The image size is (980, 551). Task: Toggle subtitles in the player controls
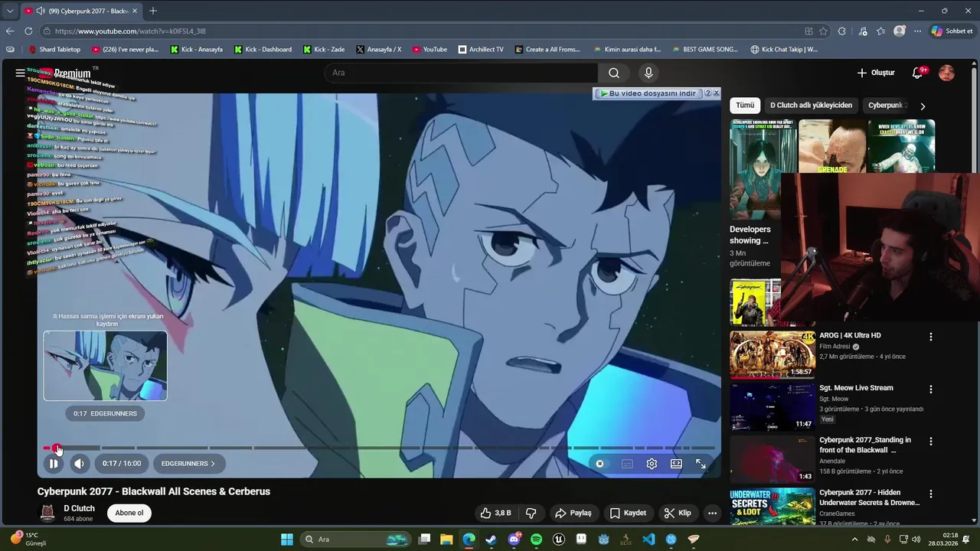[x=627, y=464]
